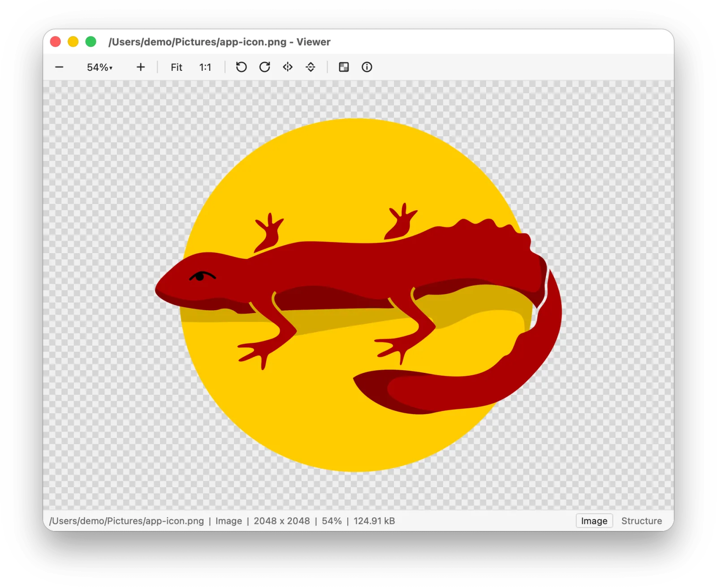Click the Fit zoom button

(x=177, y=67)
